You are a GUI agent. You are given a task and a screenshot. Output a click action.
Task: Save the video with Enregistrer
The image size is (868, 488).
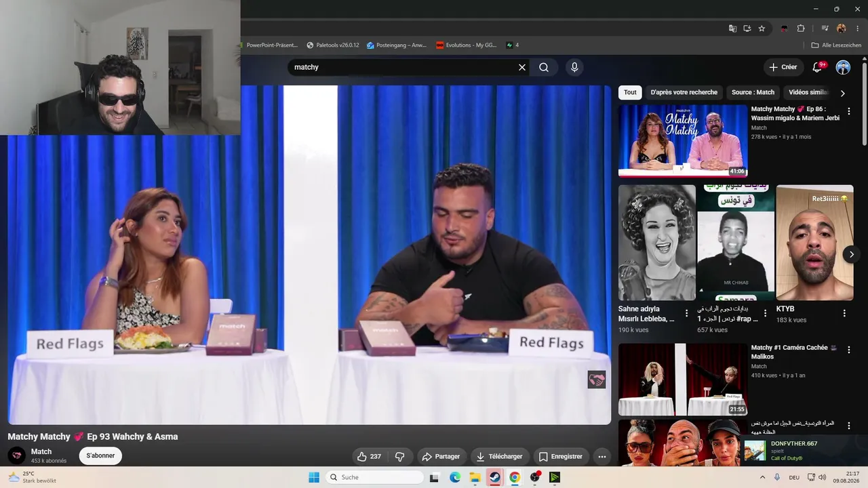click(x=561, y=457)
